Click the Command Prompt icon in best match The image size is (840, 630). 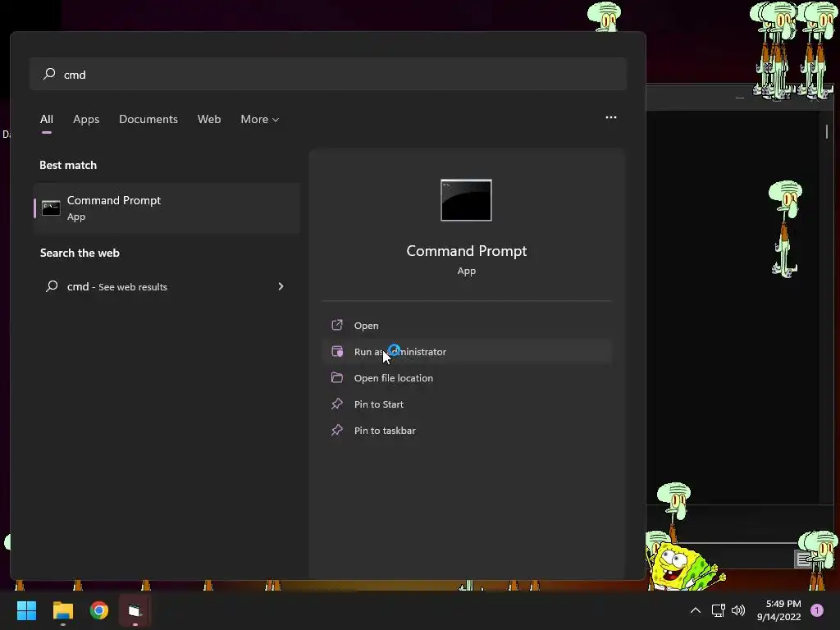pos(51,208)
